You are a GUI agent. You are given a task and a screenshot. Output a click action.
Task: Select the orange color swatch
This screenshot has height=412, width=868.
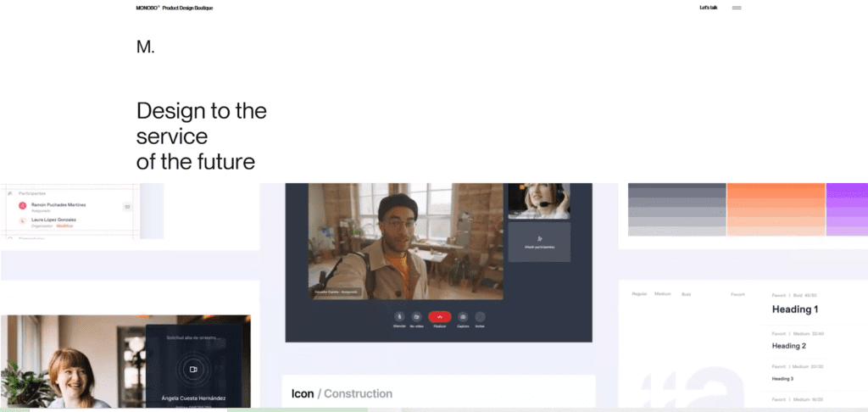(776, 209)
